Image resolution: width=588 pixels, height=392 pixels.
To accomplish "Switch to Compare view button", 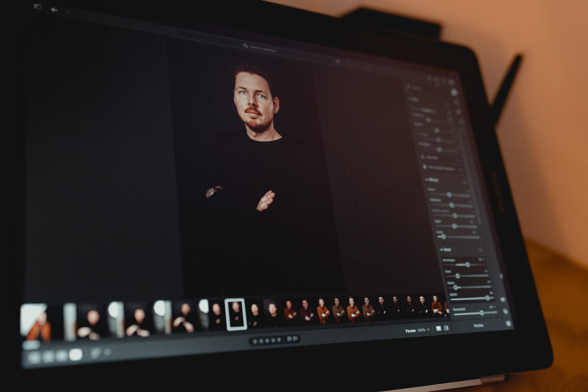I will tap(62, 356).
